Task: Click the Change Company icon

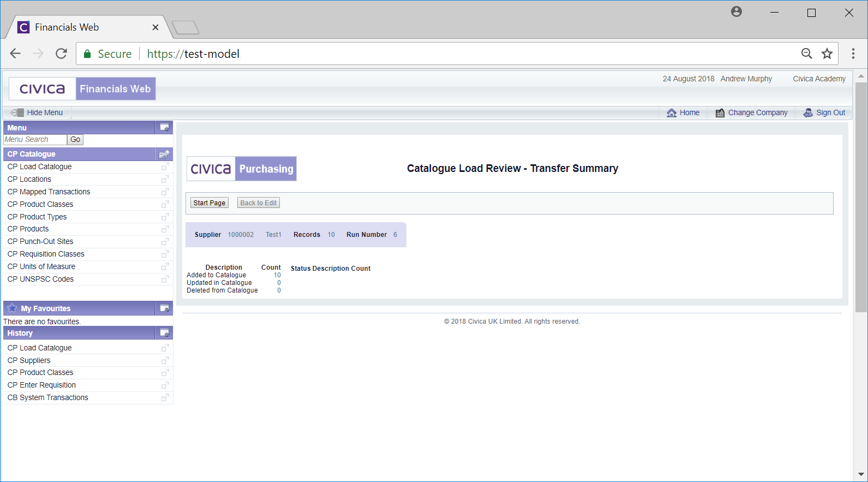Action: [x=720, y=112]
